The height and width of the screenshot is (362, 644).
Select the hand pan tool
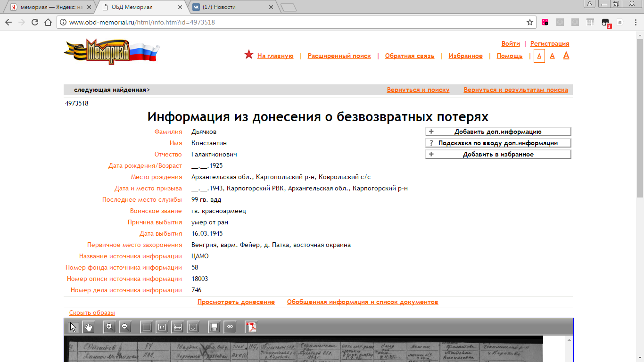pos(89,327)
